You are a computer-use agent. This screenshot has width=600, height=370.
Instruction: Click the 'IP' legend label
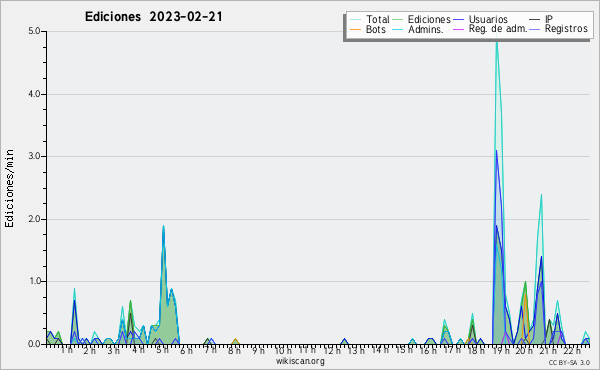tap(549, 19)
